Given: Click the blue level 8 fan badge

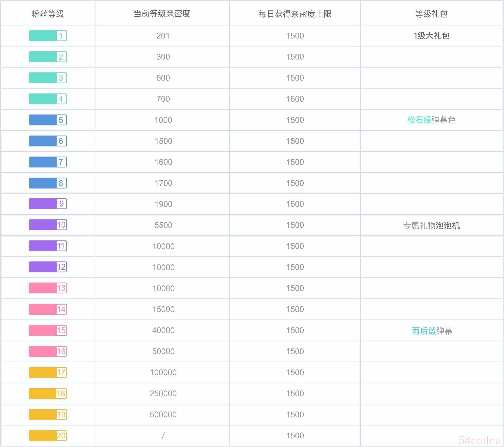Looking at the screenshot, I should point(48,183).
